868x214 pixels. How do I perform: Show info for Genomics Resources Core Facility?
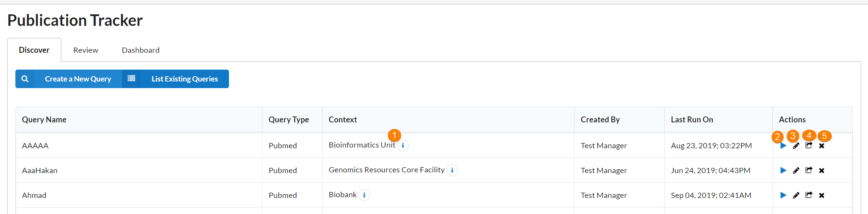[452, 170]
